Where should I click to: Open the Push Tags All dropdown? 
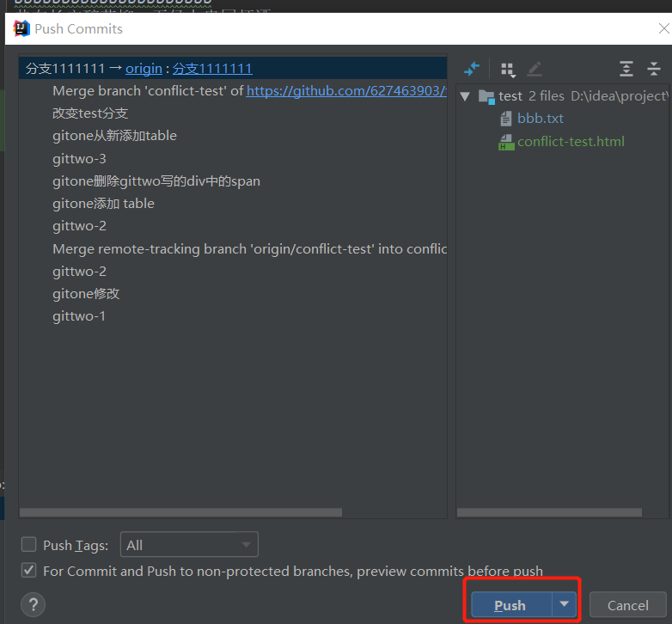189,544
